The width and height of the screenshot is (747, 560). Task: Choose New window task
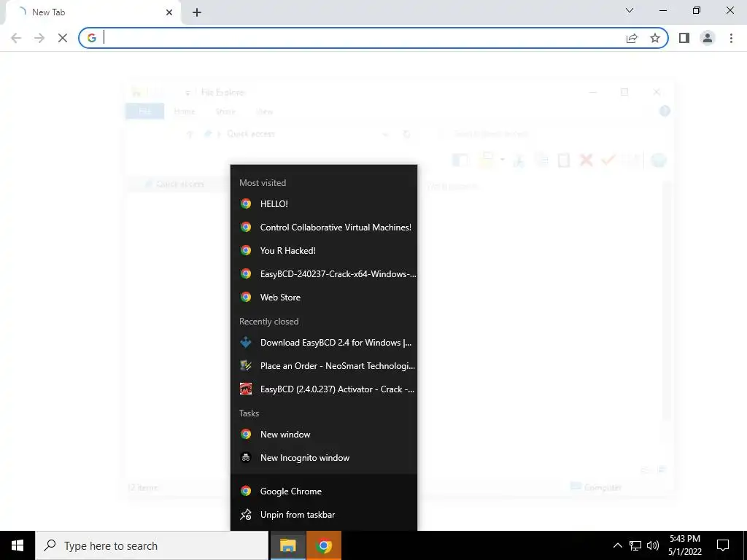click(x=323, y=435)
